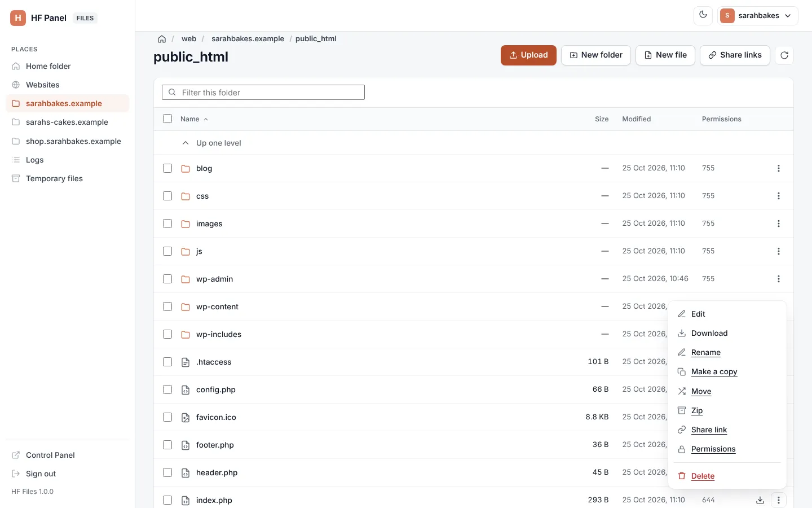Click the Upload button
The height and width of the screenshot is (508, 812).
point(528,55)
